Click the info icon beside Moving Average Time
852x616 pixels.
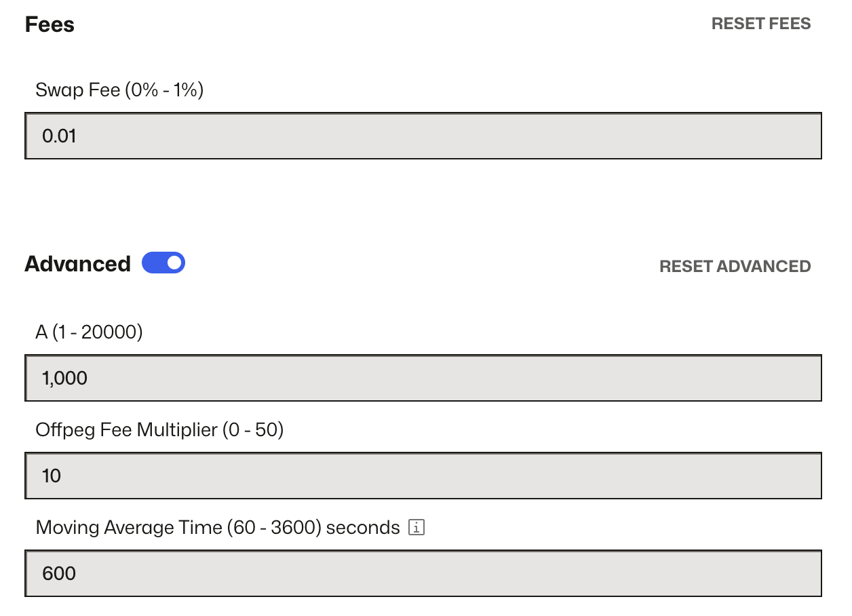click(x=417, y=527)
